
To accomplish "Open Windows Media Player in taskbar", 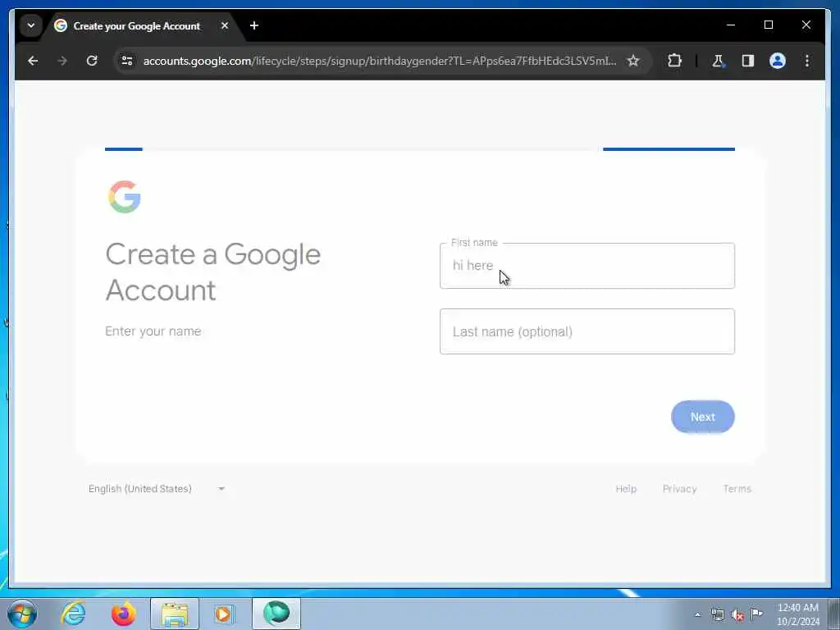I will coord(224,614).
